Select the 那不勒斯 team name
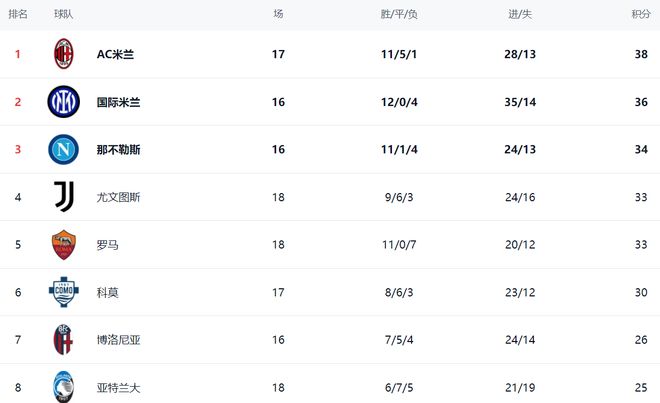 118,150
